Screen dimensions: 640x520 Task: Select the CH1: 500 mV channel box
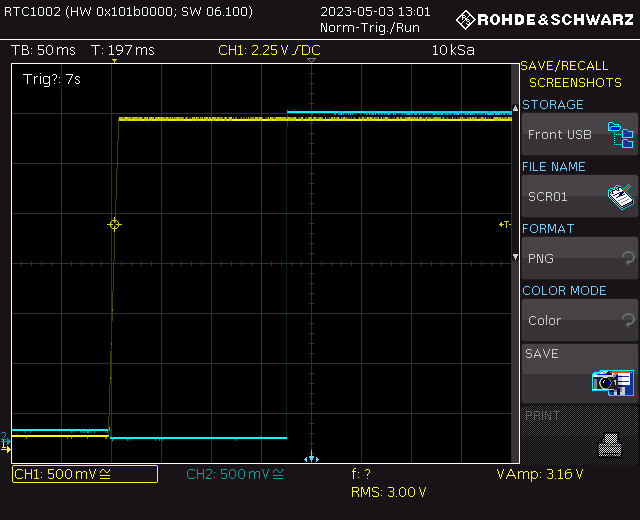click(x=85, y=474)
